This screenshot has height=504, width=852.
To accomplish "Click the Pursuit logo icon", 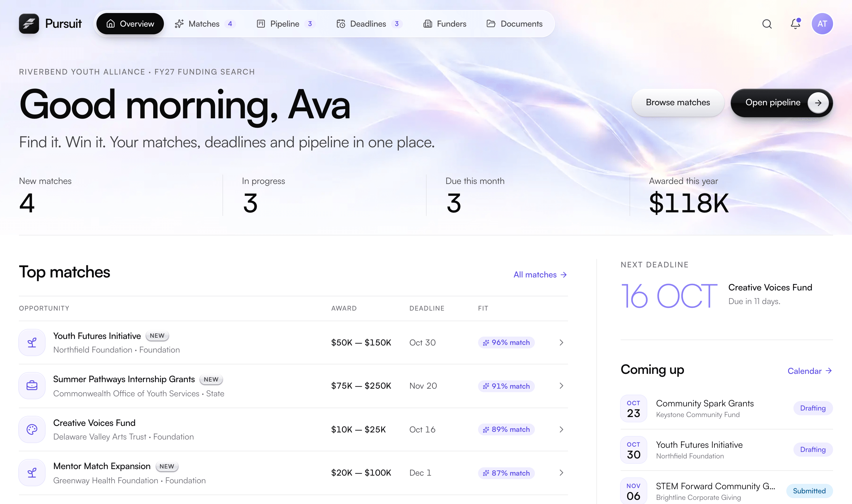I will point(29,24).
